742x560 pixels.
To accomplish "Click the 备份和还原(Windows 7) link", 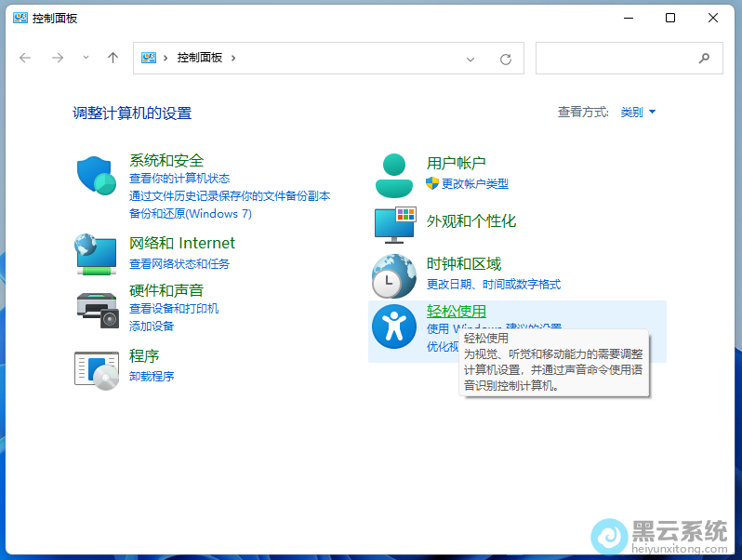I will click(x=190, y=214).
